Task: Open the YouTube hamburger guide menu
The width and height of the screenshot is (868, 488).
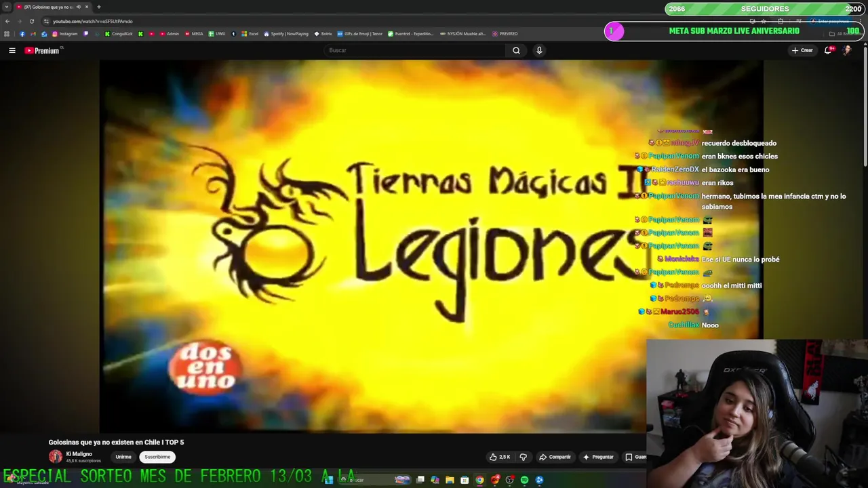Action: [12, 50]
